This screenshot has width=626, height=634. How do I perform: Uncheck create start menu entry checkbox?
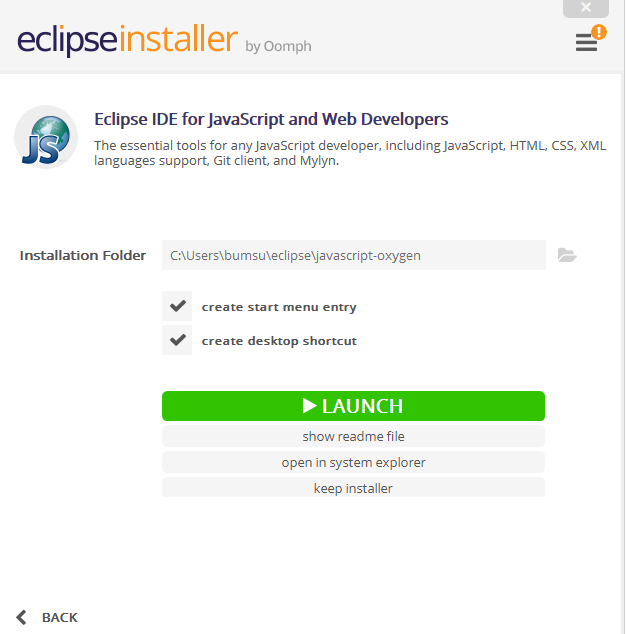point(177,306)
